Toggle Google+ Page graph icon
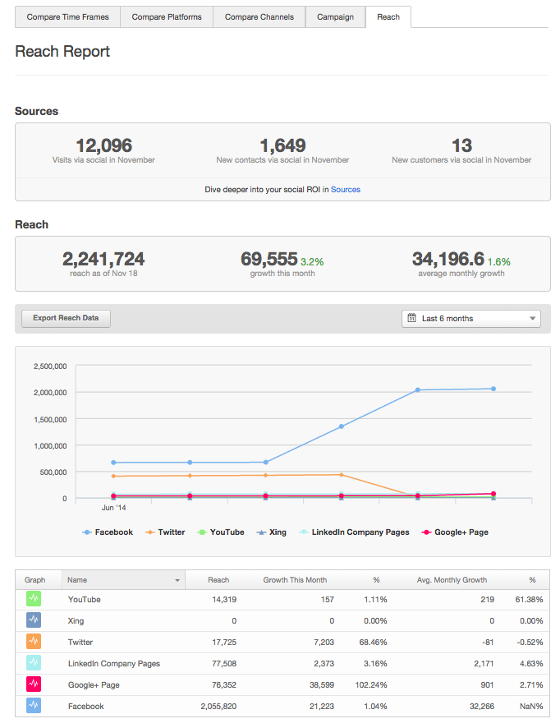This screenshot has height=728, width=560. 34,684
